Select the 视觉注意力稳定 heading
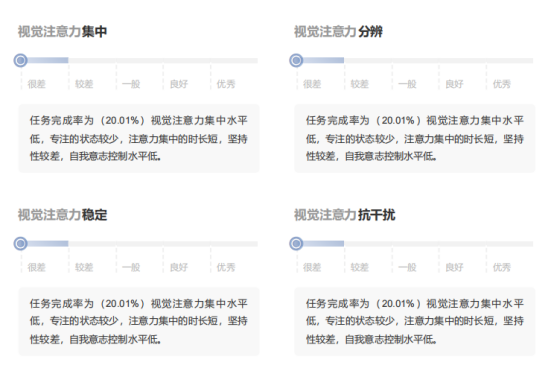This screenshot has height=368, width=554. [x=62, y=215]
